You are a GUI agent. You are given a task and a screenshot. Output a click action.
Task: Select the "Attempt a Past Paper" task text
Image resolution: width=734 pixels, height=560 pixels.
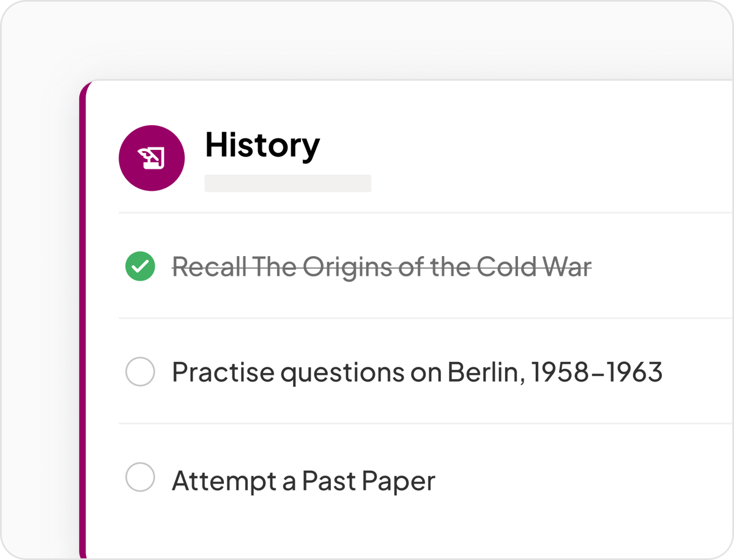tap(303, 481)
